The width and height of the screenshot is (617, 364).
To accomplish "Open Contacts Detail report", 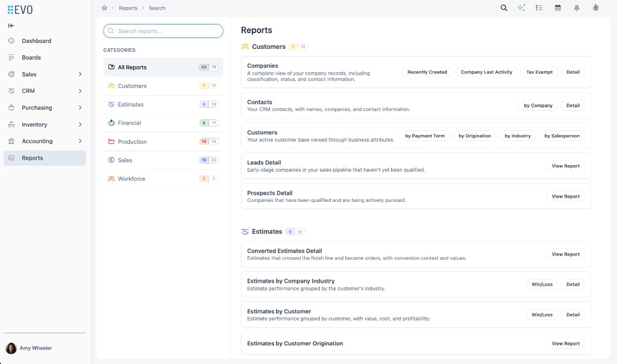I will tap(573, 105).
